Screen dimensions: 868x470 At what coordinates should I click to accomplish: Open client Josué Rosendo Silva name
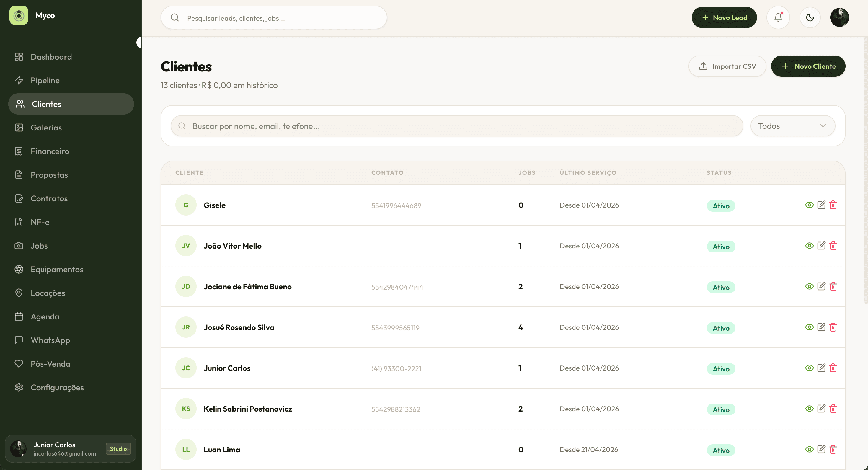point(239,327)
